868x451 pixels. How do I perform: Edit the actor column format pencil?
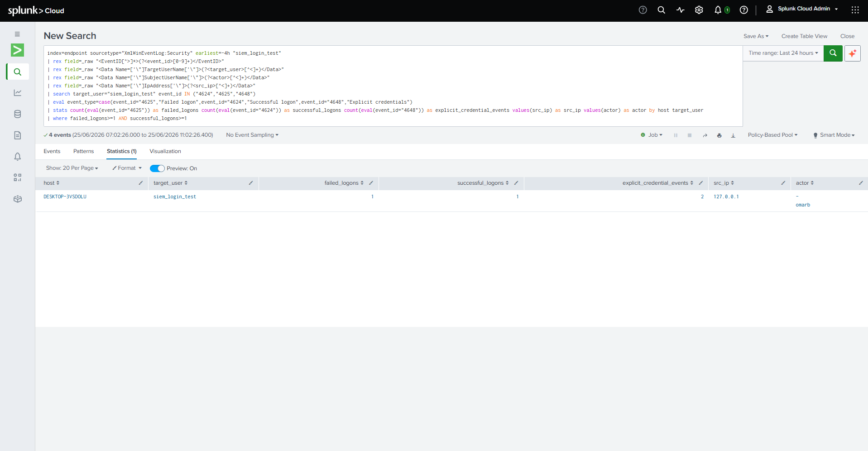(x=861, y=183)
